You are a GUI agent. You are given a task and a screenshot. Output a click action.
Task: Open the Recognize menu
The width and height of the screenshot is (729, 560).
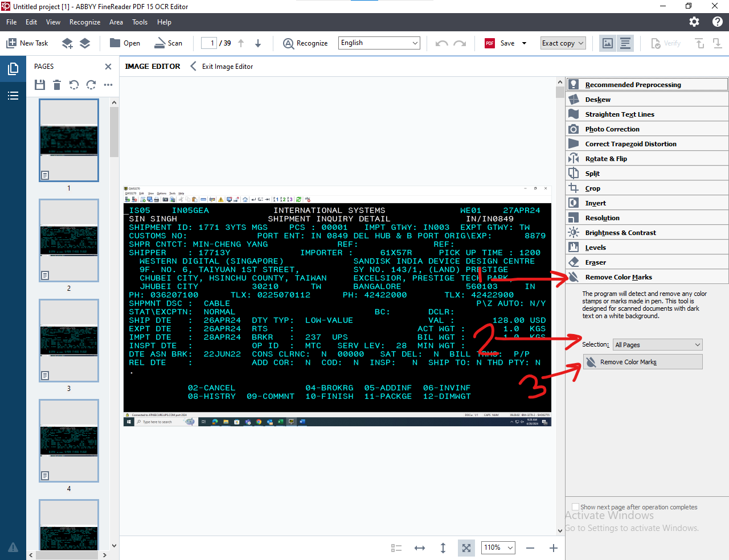[x=85, y=22]
